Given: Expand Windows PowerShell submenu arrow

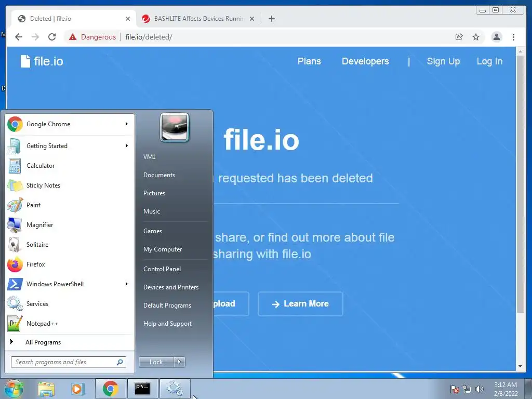Looking at the screenshot, I should click(x=127, y=284).
